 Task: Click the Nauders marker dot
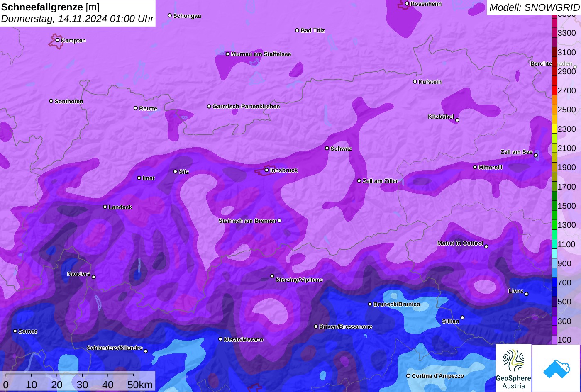pos(94,277)
